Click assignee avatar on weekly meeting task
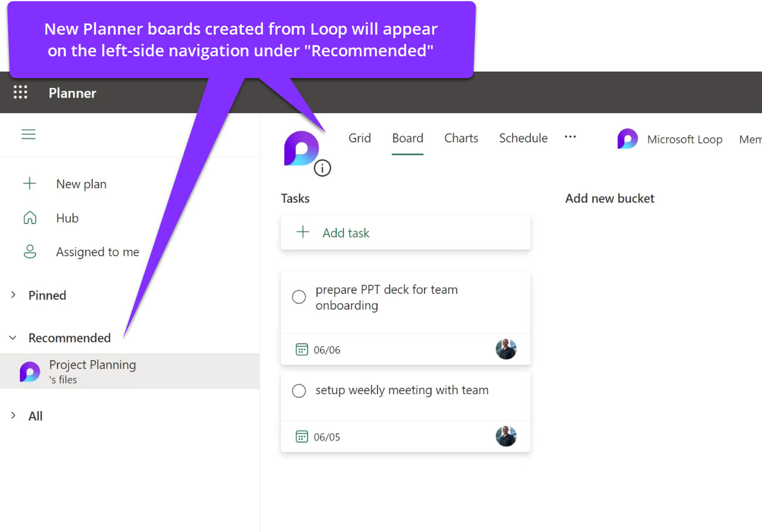This screenshot has height=532, width=762. (x=506, y=436)
